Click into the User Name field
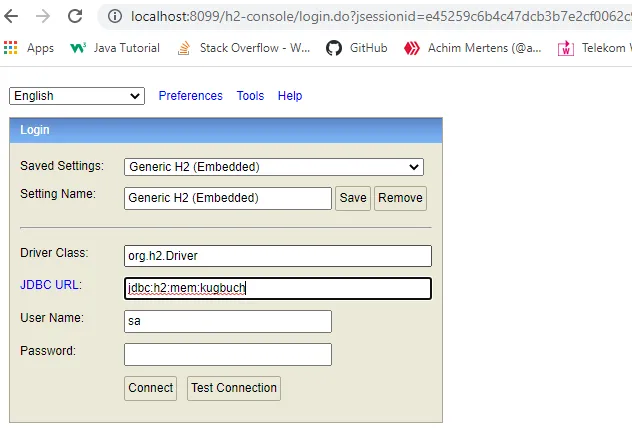The height and width of the screenshot is (429, 632). pos(228,321)
